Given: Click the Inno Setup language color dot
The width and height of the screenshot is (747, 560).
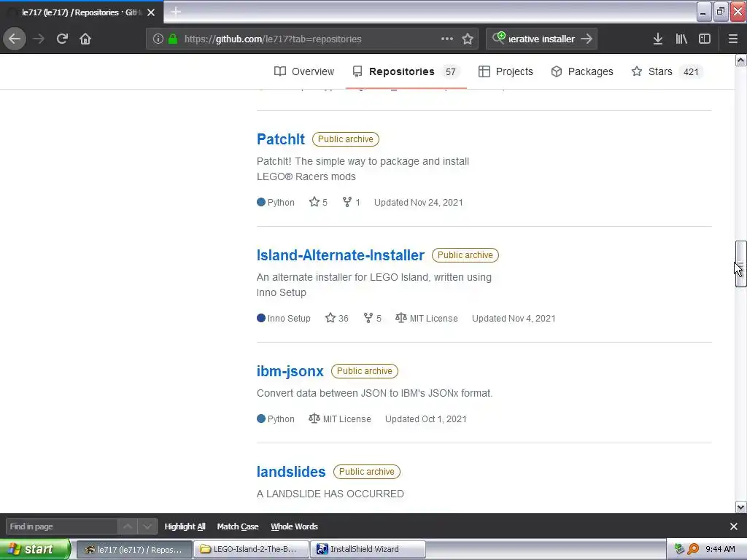Looking at the screenshot, I should click(261, 318).
